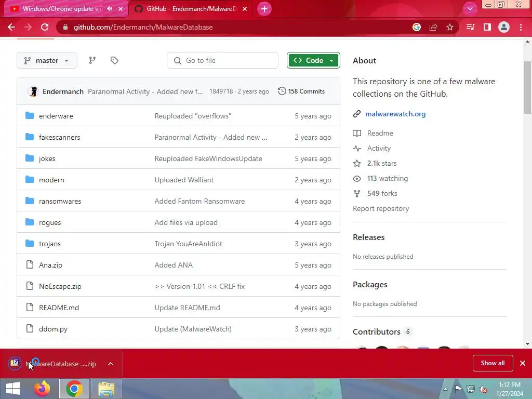Show hidden system tray icons arrow
This screenshot has width=532, height=399.
pyautogui.click(x=445, y=389)
